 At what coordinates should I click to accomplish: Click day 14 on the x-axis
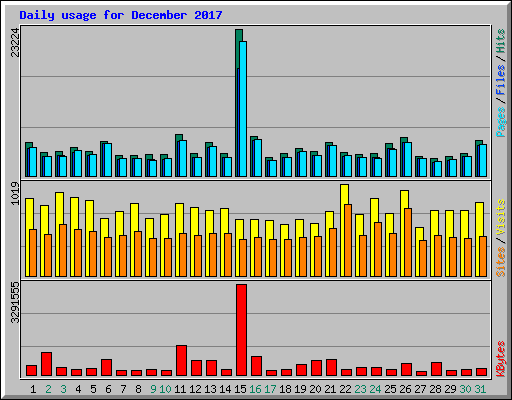pos(225,389)
